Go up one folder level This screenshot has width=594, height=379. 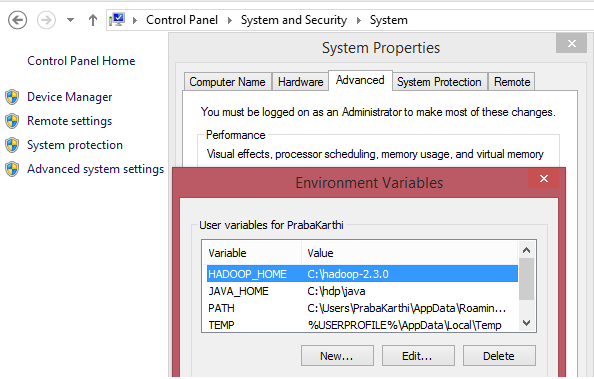(93, 20)
